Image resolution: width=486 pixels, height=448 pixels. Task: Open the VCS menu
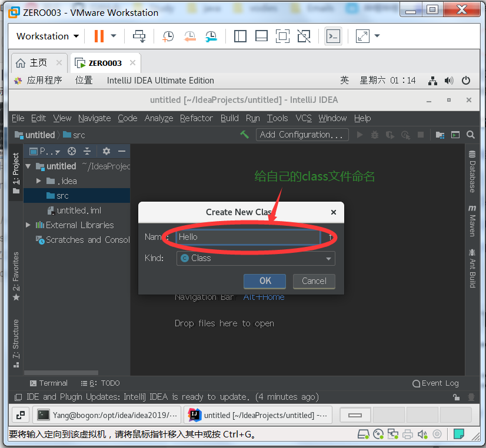[x=304, y=118]
